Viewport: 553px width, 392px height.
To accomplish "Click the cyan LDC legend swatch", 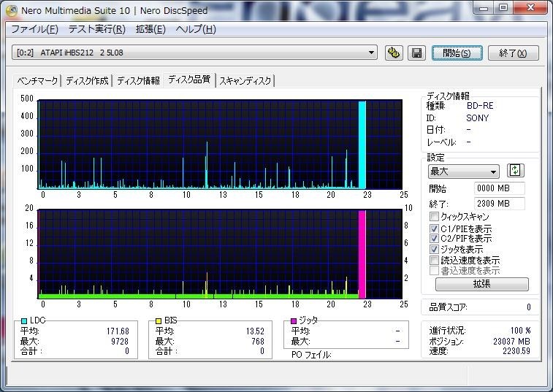I will (24, 320).
